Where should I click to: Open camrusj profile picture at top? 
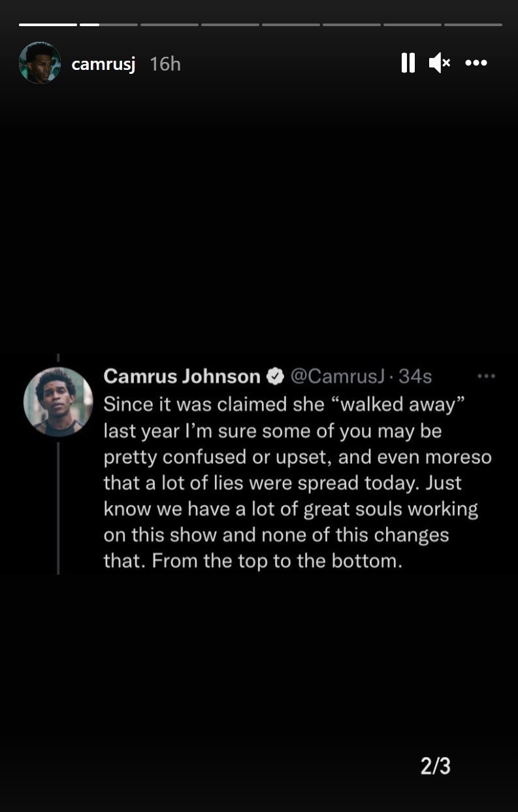[x=40, y=63]
